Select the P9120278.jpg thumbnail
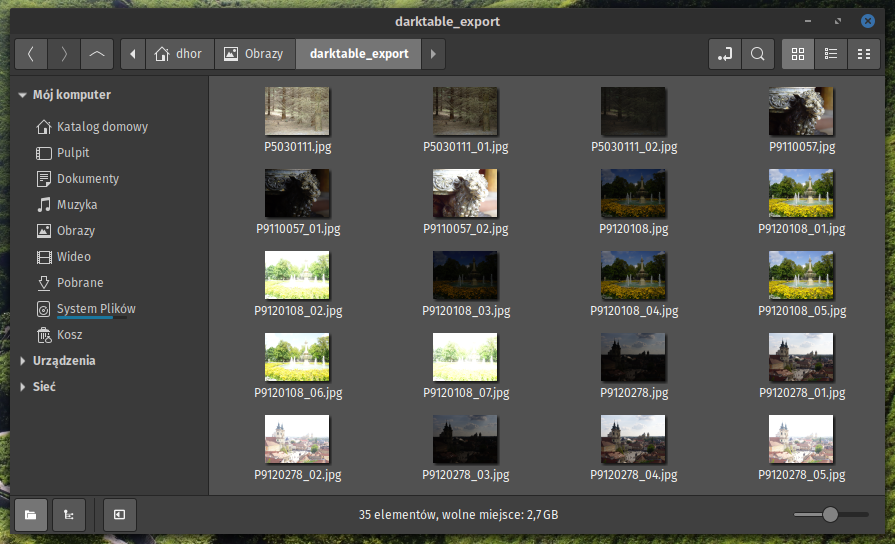Screen dimensions: 895x544 click(633, 357)
